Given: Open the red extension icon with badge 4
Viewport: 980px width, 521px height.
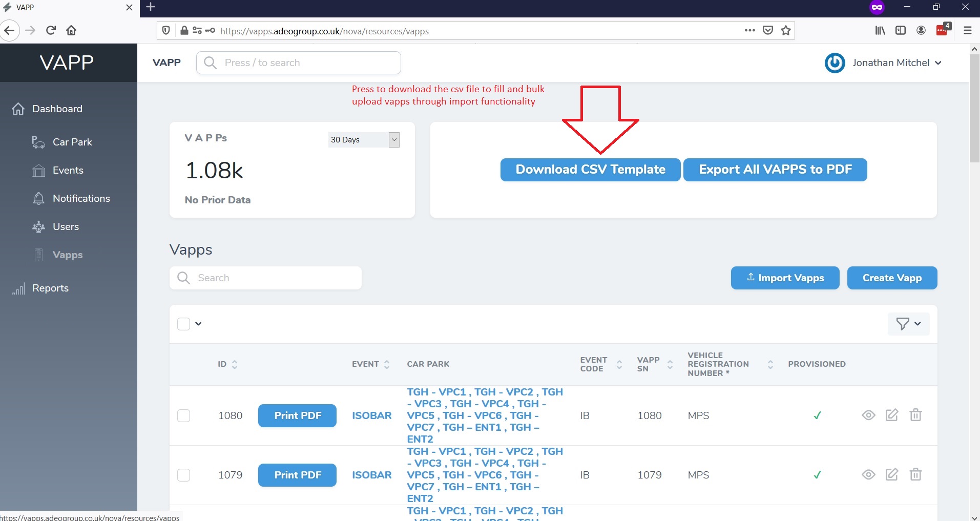Looking at the screenshot, I should pyautogui.click(x=943, y=30).
